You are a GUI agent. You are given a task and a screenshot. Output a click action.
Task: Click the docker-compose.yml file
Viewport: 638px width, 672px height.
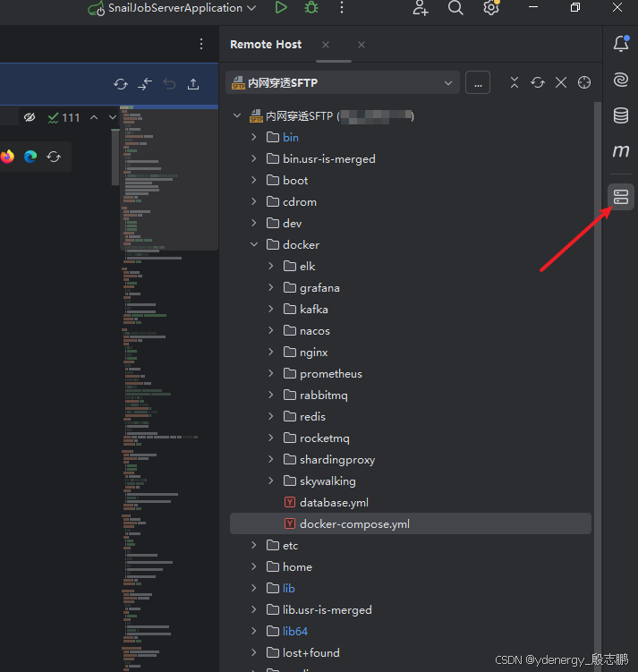click(x=354, y=524)
